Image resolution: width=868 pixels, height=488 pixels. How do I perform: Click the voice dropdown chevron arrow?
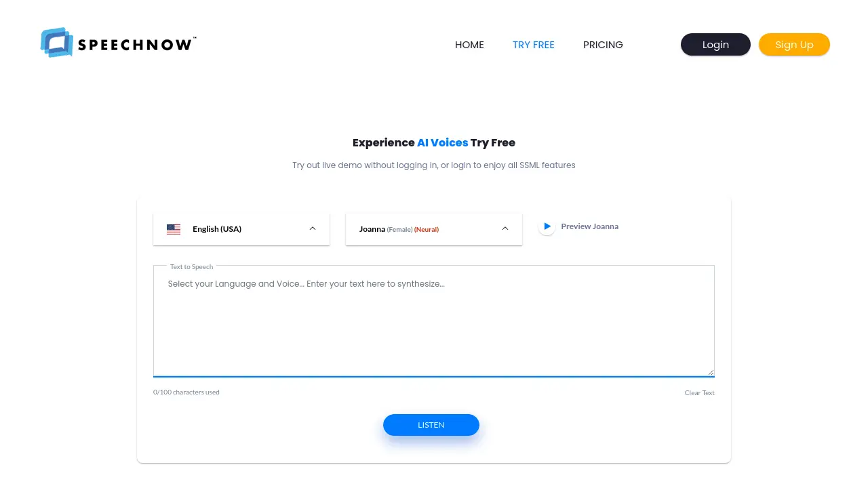pyautogui.click(x=505, y=228)
